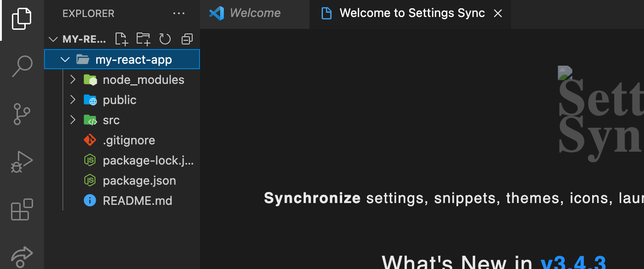Switch to the Welcome tab
The height and width of the screenshot is (269, 644).
tap(255, 13)
